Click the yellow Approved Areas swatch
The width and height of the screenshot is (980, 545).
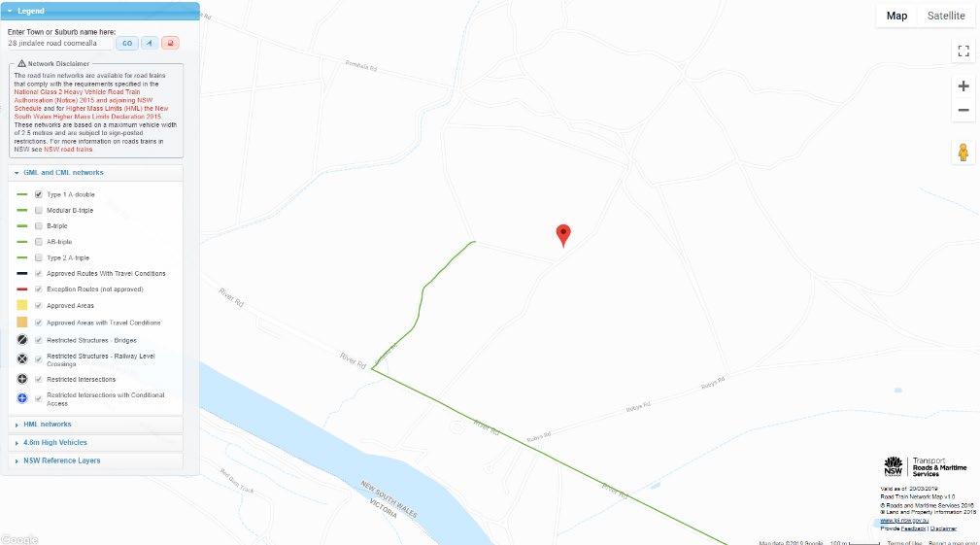pyautogui.click(x=22, y=305)
